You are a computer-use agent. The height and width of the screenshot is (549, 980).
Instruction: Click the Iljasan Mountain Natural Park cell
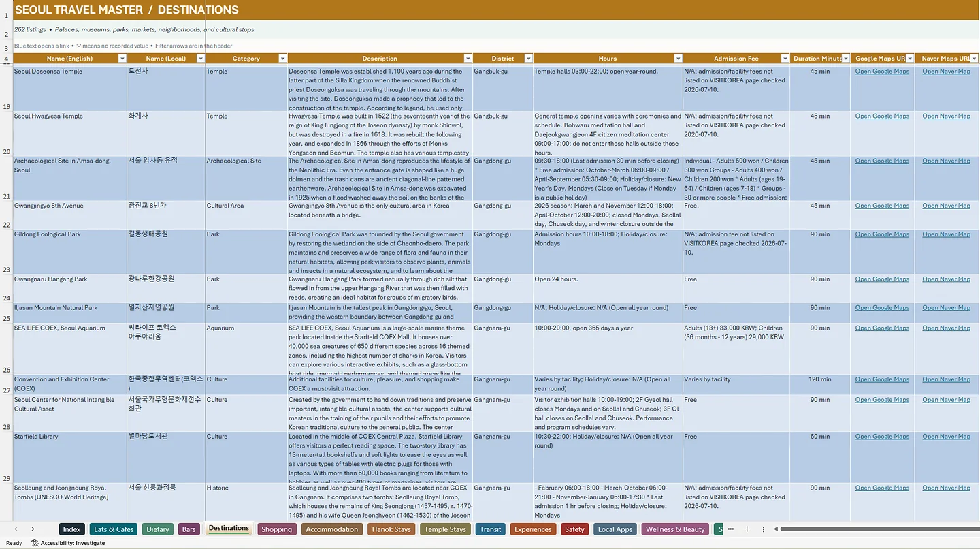(x=69, y=313)
